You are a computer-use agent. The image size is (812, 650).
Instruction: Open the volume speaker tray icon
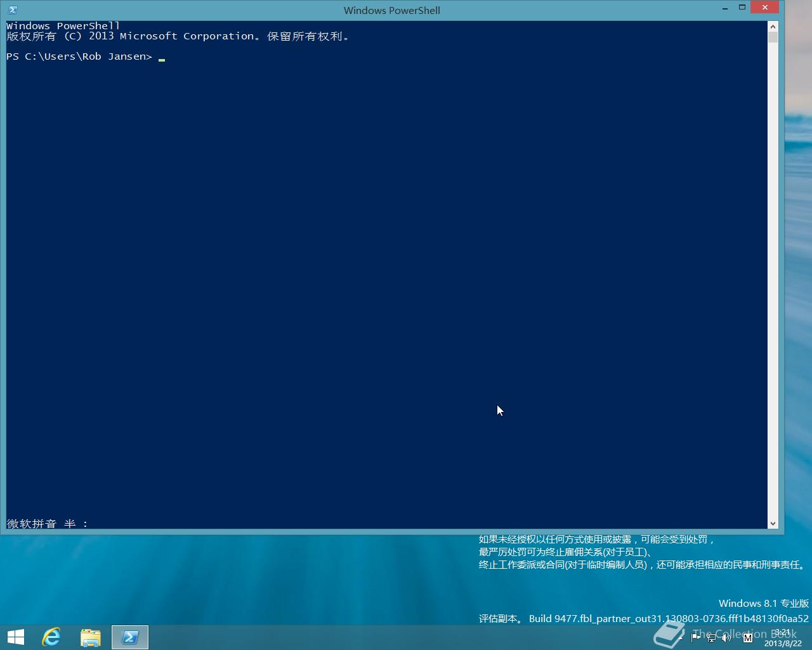pos(726,637)
